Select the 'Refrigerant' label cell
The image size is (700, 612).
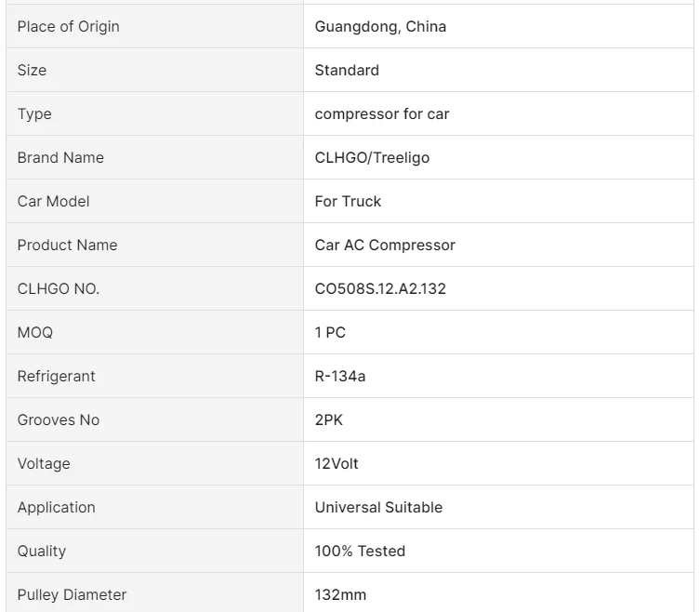56,376
